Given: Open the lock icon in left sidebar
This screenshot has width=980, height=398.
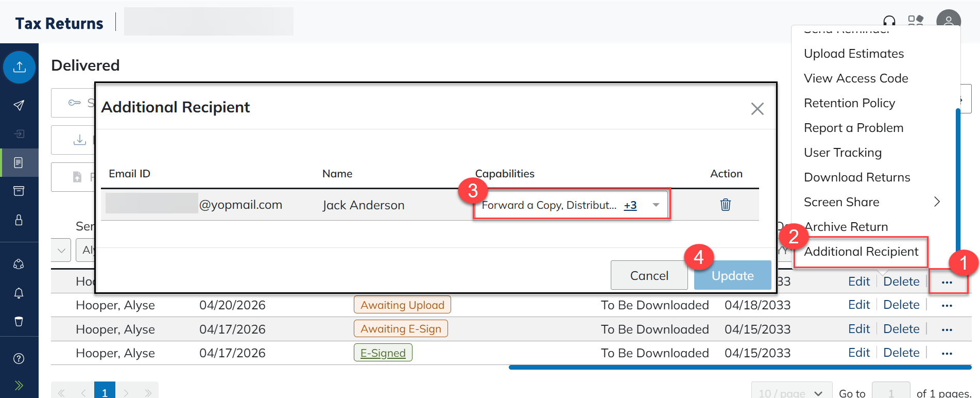Looking at the screenshot, I should [x=19, y=220].
